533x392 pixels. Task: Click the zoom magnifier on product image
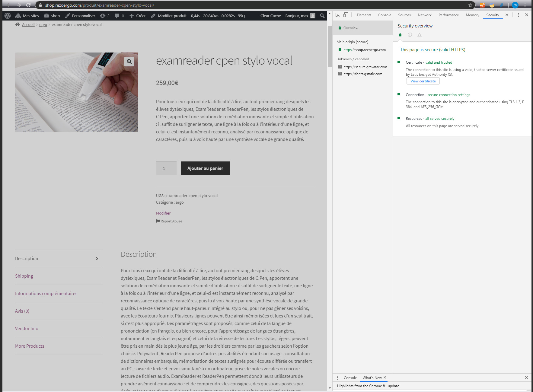129,62
